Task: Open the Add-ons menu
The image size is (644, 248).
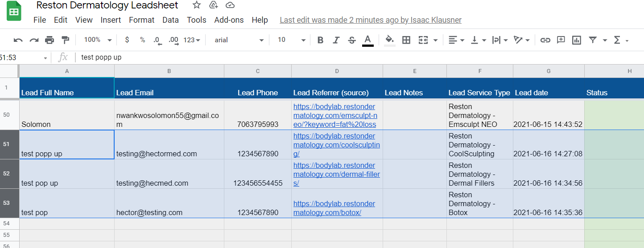Action: click(x=229, y=20)
